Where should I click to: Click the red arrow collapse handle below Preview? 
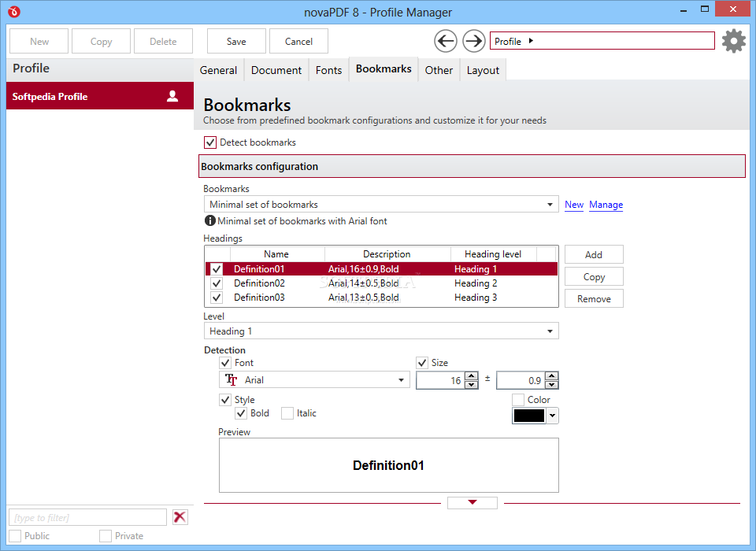tap(472, 503)
